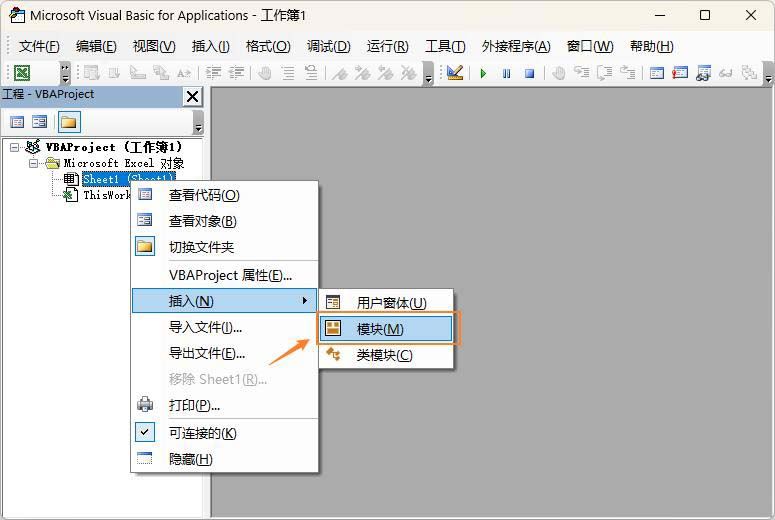Open Debug toolbar options arrow at far right

tap(768, 73)
